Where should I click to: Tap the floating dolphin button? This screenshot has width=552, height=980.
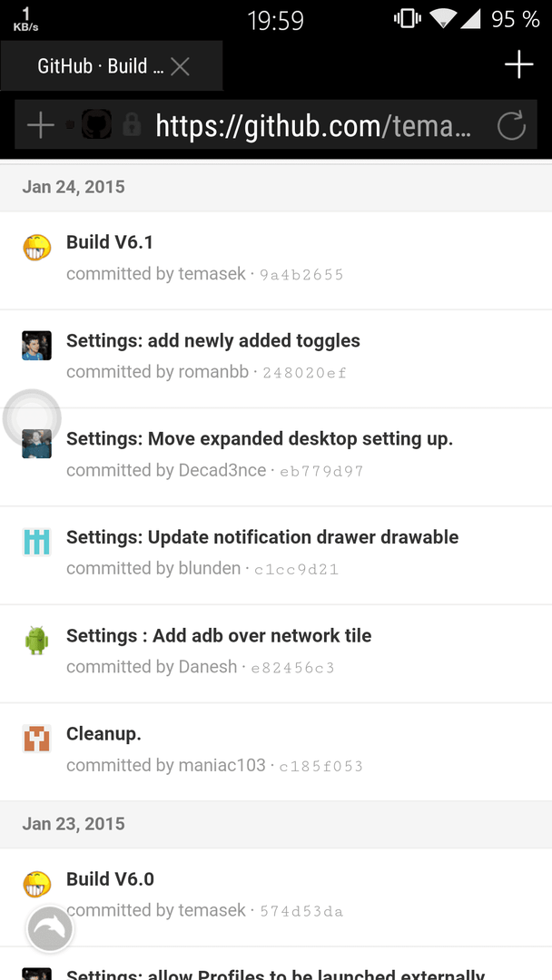[50, 929]
